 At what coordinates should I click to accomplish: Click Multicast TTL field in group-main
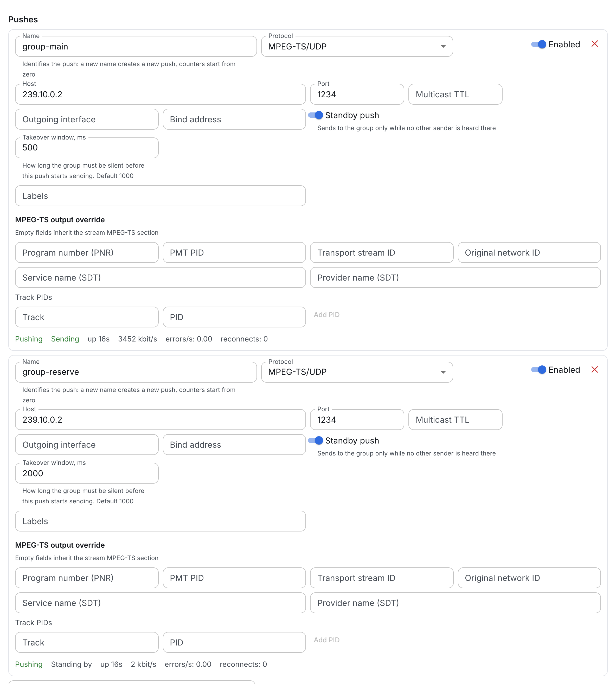(x=455, y=94)
